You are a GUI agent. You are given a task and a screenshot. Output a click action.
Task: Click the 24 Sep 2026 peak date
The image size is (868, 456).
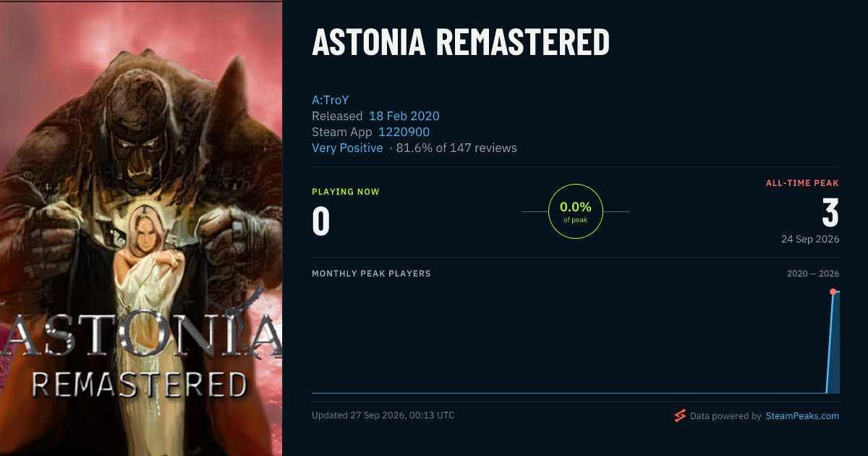pos(810,239)
